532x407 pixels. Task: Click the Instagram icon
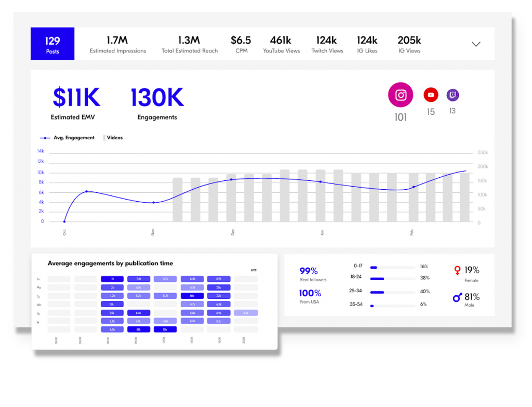pyautogui.click(x=401, y=95)
